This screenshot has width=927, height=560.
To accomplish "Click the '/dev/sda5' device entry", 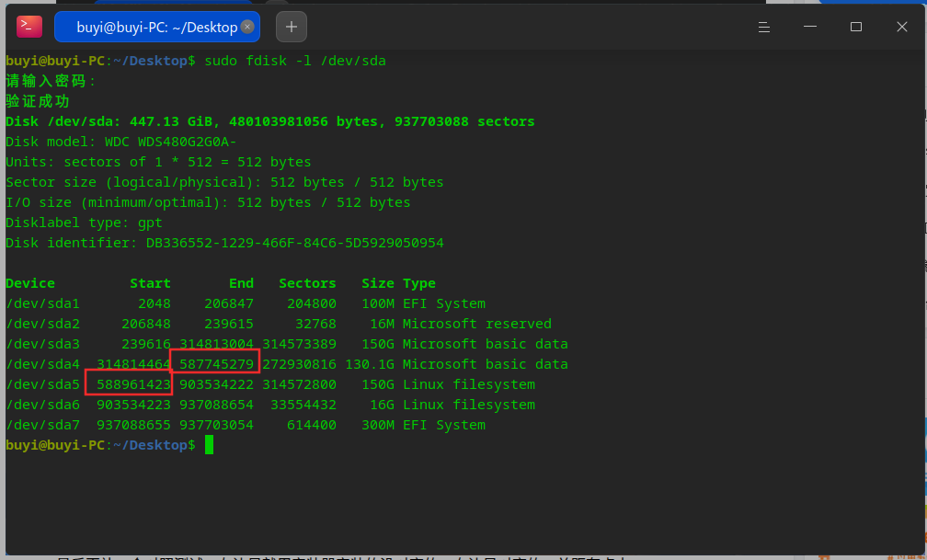I will (x=42, y=384).
